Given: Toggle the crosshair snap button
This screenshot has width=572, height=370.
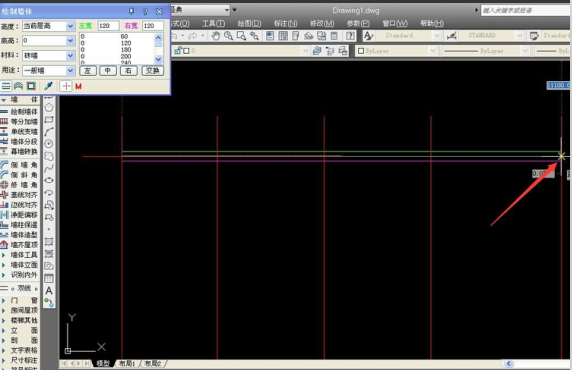Looking at the screenshot, I should 66,86.
